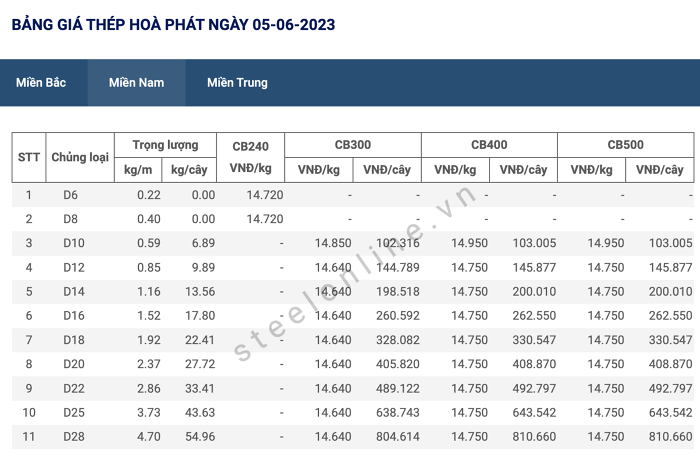Click the 13.56 kg/cây value for D14
The height and width of the screenshot is (460, 700).
200,292
